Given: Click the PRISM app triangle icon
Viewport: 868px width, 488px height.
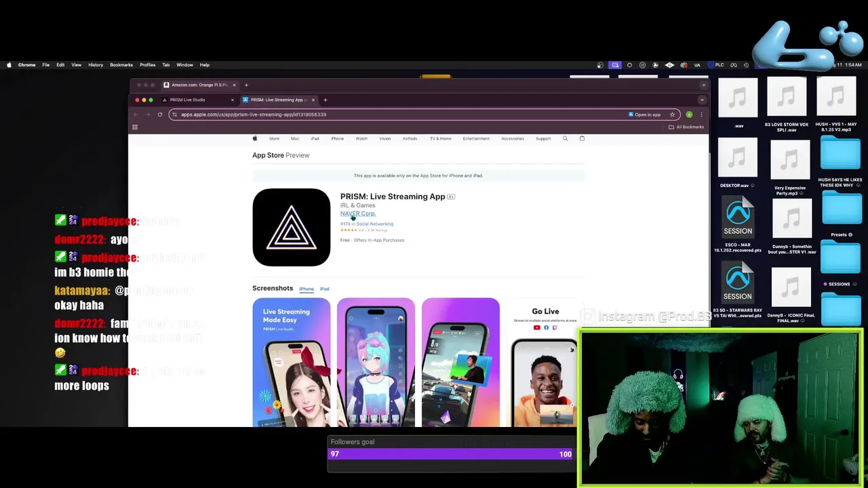Looking at the screenshot, I should pos(292,227).
